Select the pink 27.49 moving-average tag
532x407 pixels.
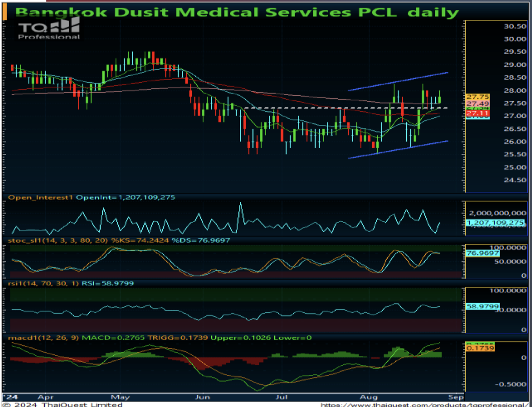(x=477, y=104)
